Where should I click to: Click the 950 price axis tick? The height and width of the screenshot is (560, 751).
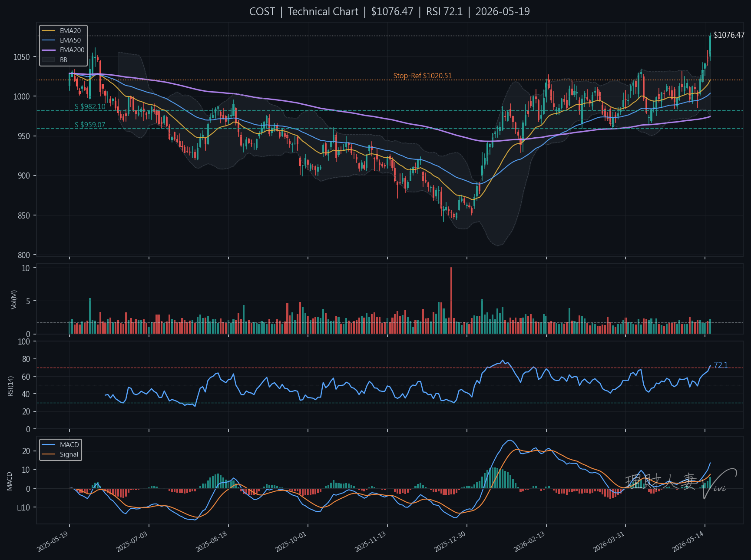pyautogui.click(x=23, y=136)
